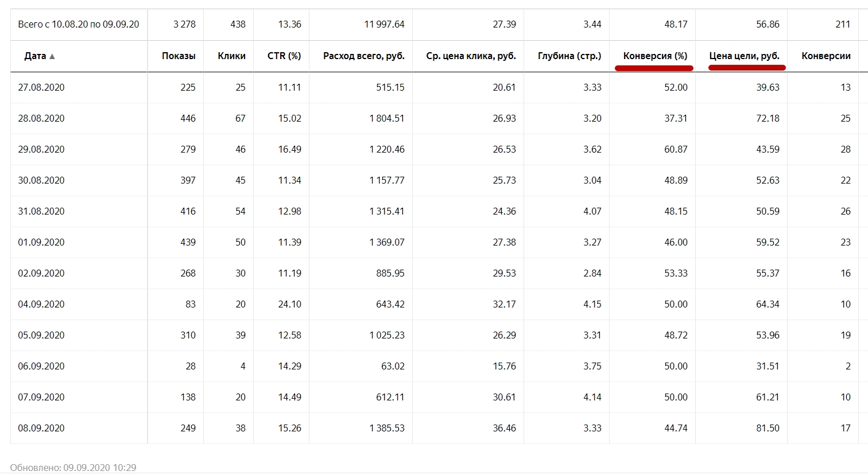Click the Конверсии column header
868x475 pixels.
826,56
